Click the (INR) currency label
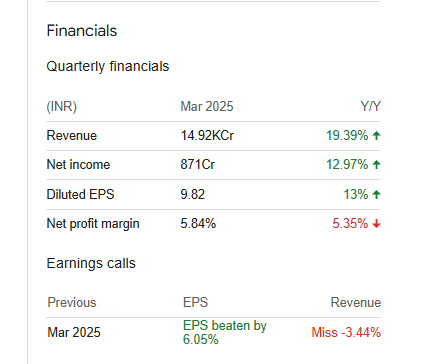 coord(62,107)
